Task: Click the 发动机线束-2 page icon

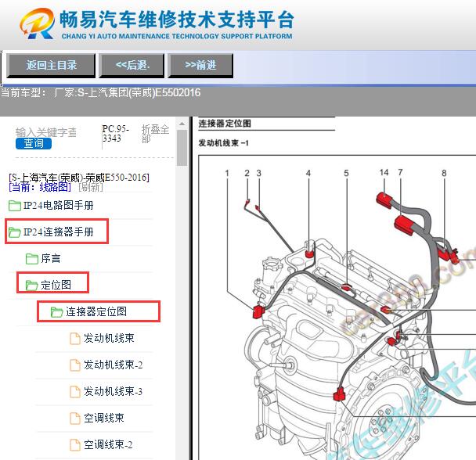Action: [75, 365]
